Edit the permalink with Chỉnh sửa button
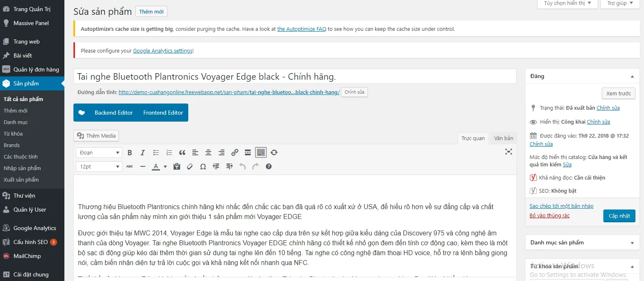This screenshot has width=644, height=281. [354, 92]
